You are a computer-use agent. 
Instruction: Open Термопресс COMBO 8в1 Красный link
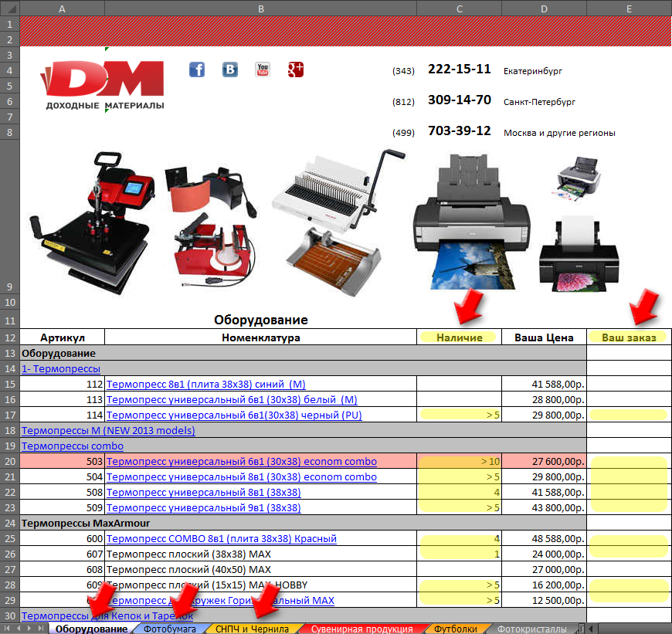pos(221,538)
